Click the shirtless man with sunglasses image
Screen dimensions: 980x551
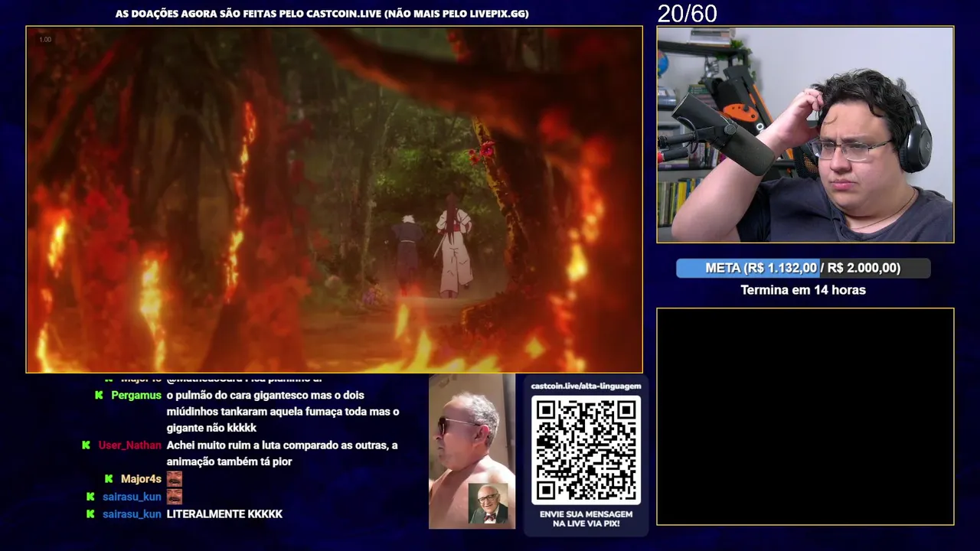coord(472,451)
